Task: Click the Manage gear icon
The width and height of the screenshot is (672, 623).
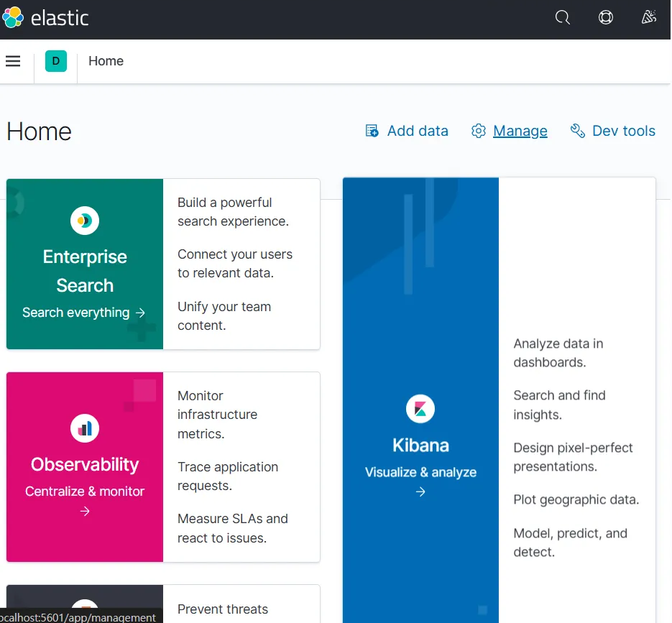Action: 478,131
